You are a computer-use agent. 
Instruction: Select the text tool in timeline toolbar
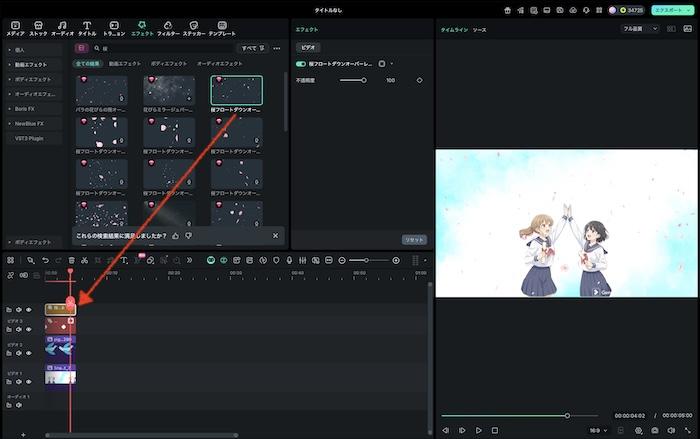[x=123, y=260]
